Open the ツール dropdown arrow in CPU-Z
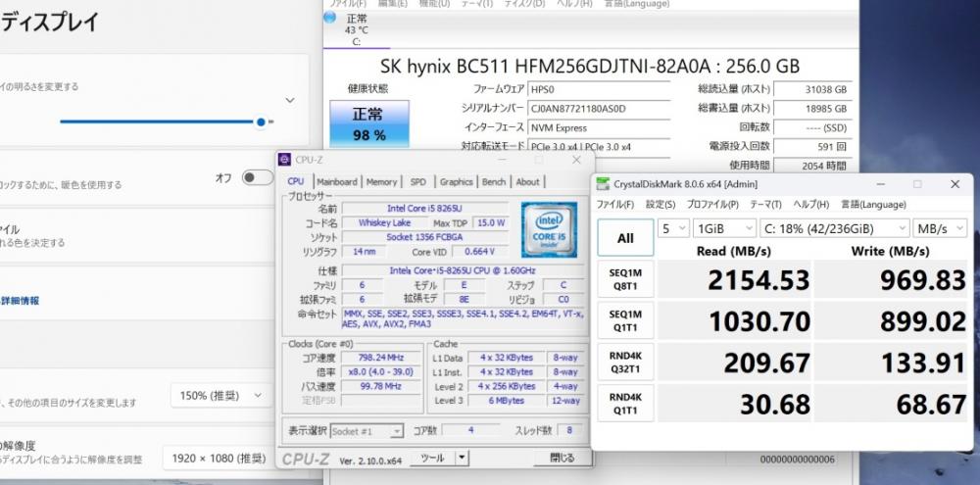 [462, 459]
